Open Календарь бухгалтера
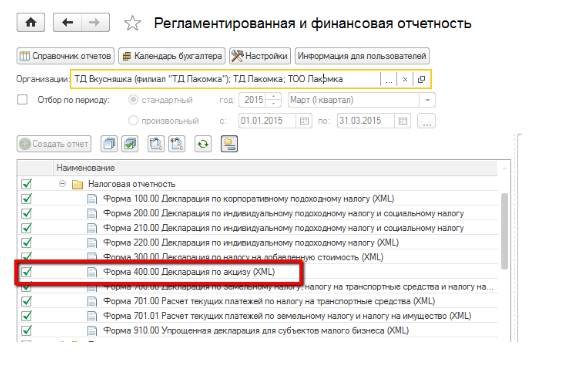The height and width of the screenshot is (367, 567). tap(172, 56)
